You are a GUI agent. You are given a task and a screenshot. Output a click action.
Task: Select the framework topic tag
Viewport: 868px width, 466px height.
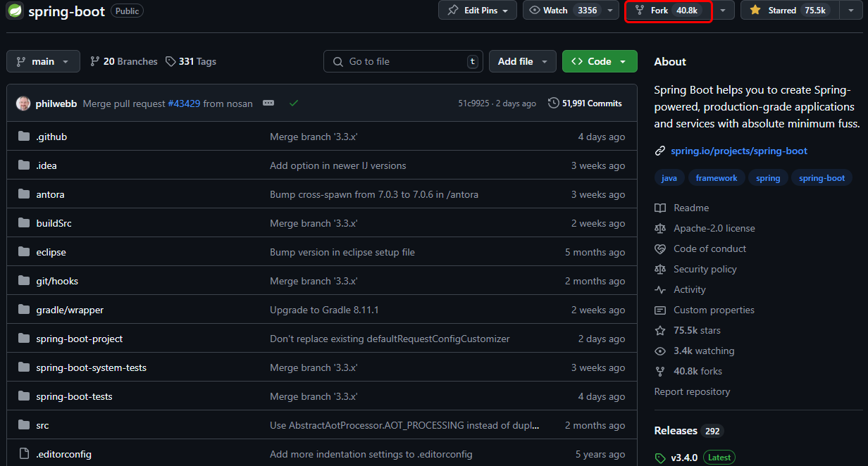click(717, 178)
